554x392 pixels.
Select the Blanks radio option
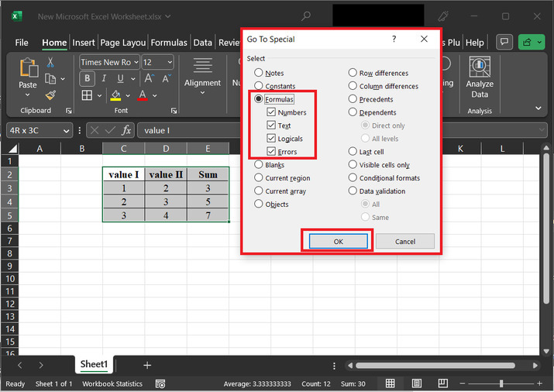tap(259, 165)
